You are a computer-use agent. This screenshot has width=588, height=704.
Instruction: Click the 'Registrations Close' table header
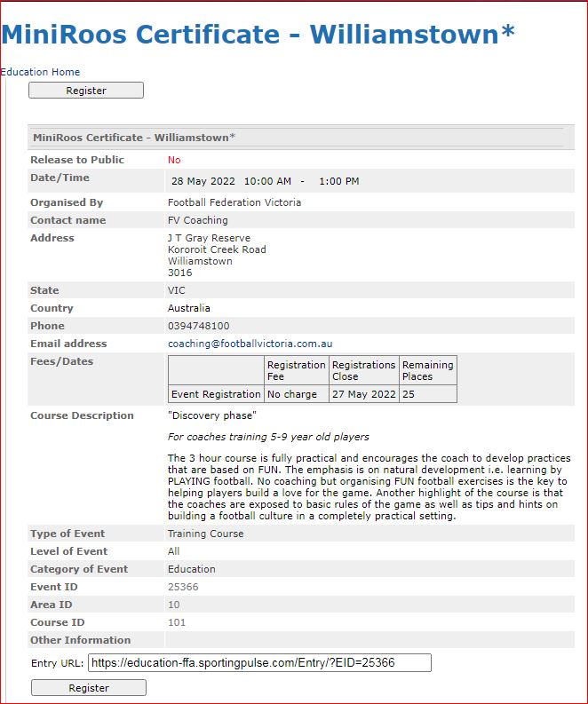click(364, 370)
